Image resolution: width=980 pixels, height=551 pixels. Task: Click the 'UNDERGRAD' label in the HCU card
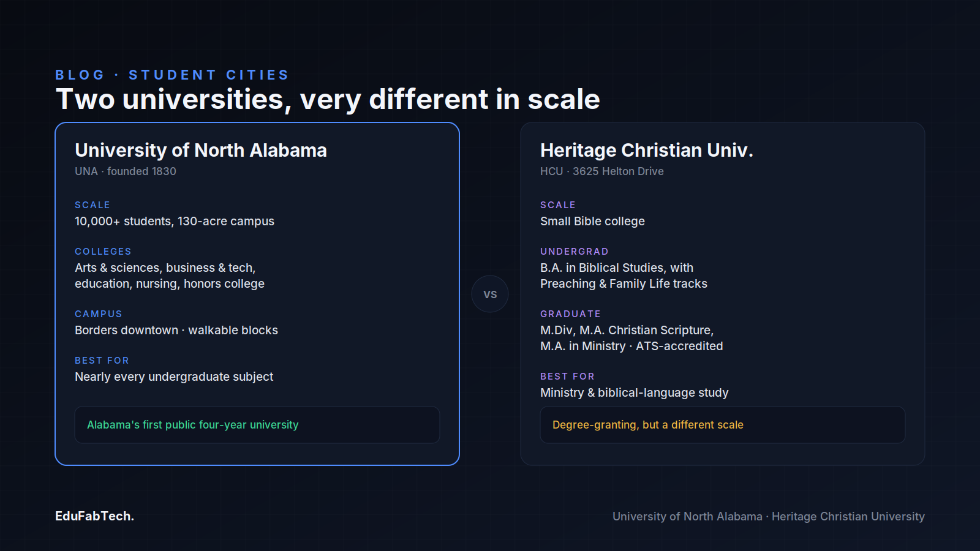tap(575, 252)
